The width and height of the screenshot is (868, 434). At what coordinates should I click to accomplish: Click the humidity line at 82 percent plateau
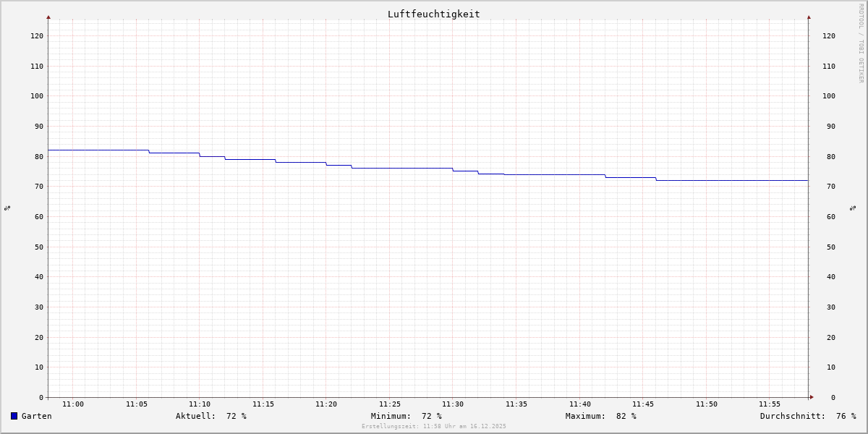click(x=98, y=150)
